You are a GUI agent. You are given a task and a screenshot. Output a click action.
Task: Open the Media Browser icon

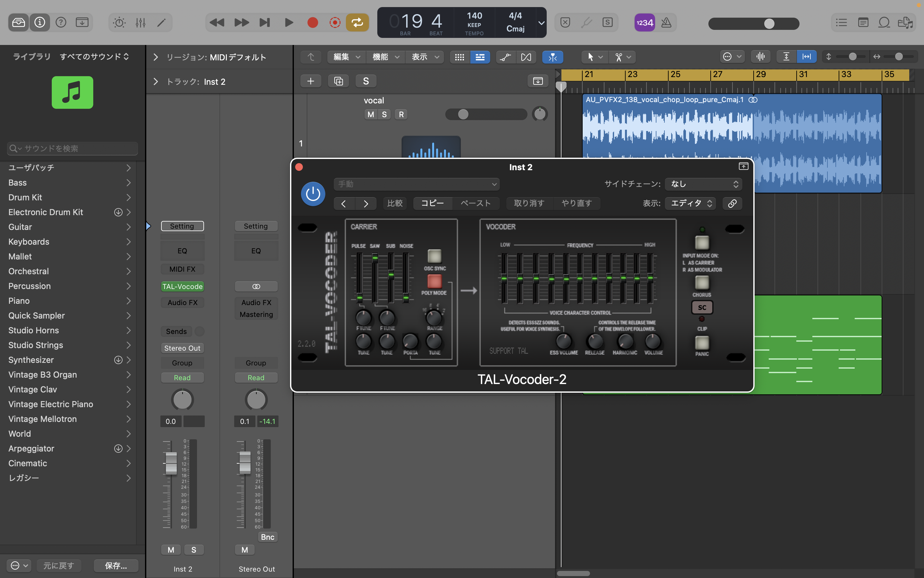[905, 22]
